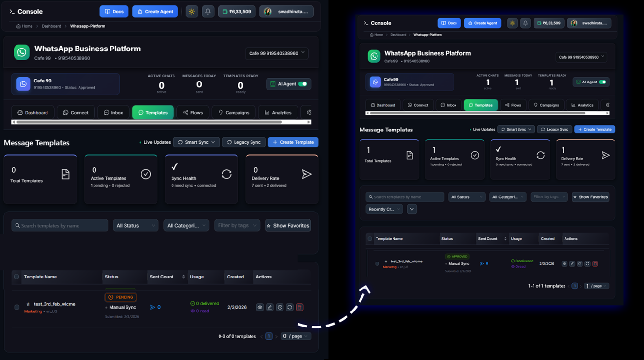Click the star beside test_3rd_feb_wlcme in left screenshot
The width and height of the screenshot is (644, 360).
pos(28,304)
